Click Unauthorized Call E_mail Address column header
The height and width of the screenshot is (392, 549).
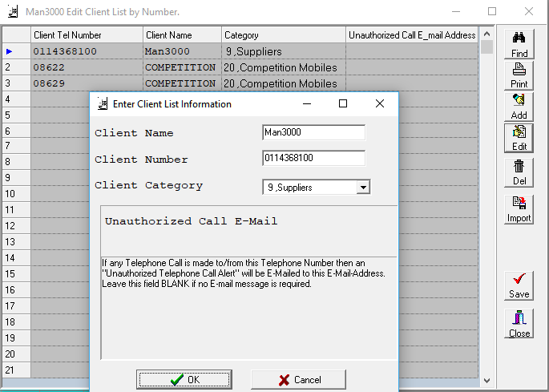pos(412,35)
